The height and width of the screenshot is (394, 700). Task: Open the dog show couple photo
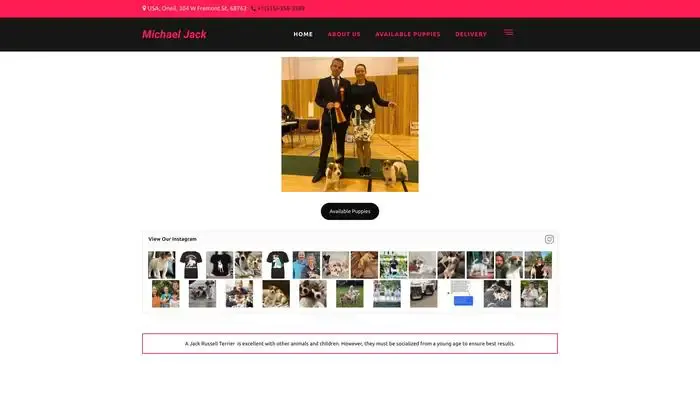350,124
